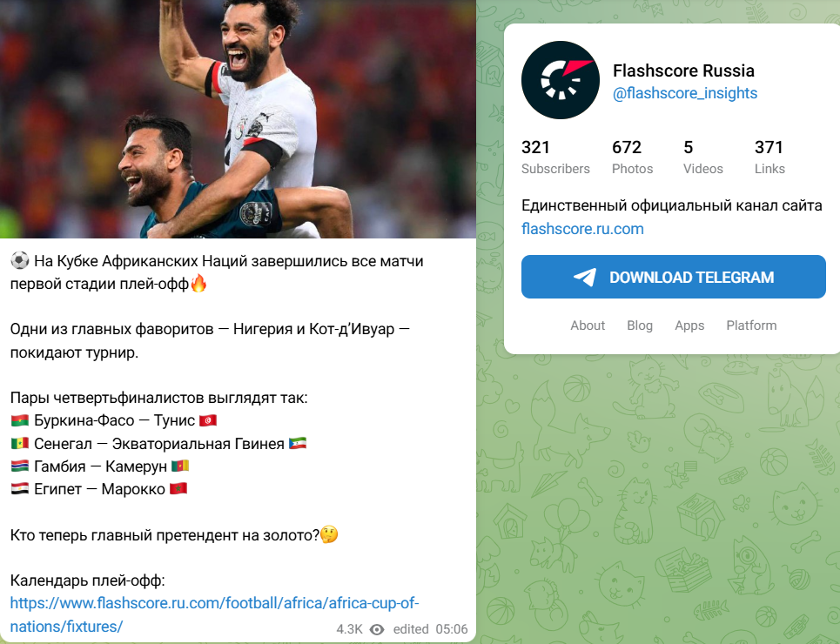Screen dimensions: 840x644
Task: Click the fire emoji after плей-офф
Action: (198, 283)
